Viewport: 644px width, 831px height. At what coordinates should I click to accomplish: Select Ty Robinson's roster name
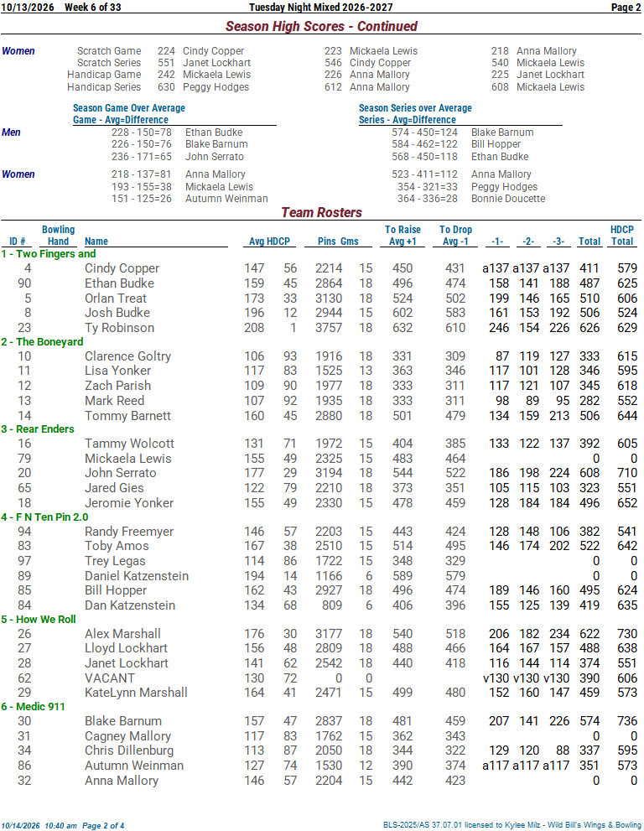tap(119, 328)
